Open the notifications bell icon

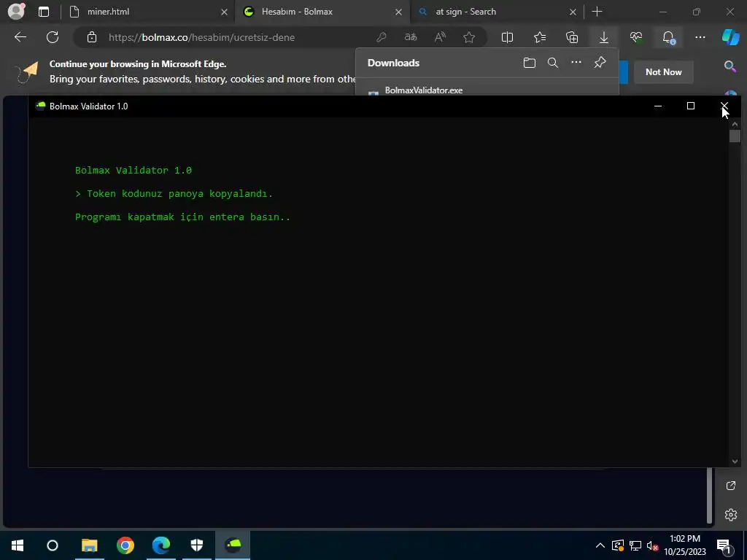(x=668, y=37)
